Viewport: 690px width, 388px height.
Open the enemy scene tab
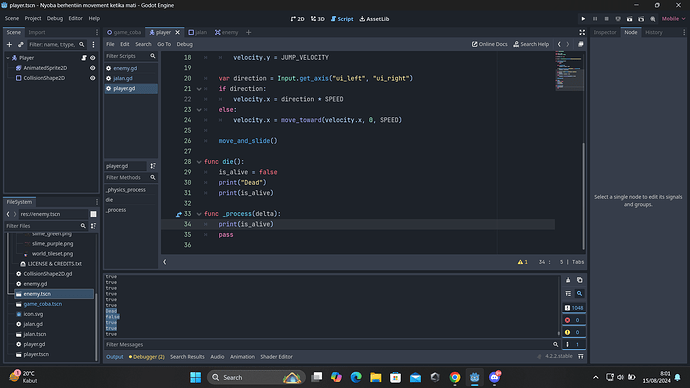pos(227,32)
